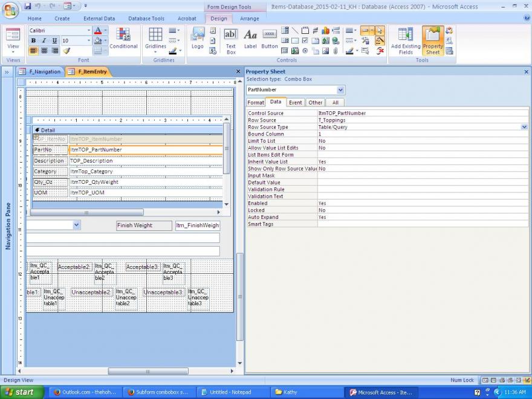Click the Font Color swatch

[x=98, y=31]
